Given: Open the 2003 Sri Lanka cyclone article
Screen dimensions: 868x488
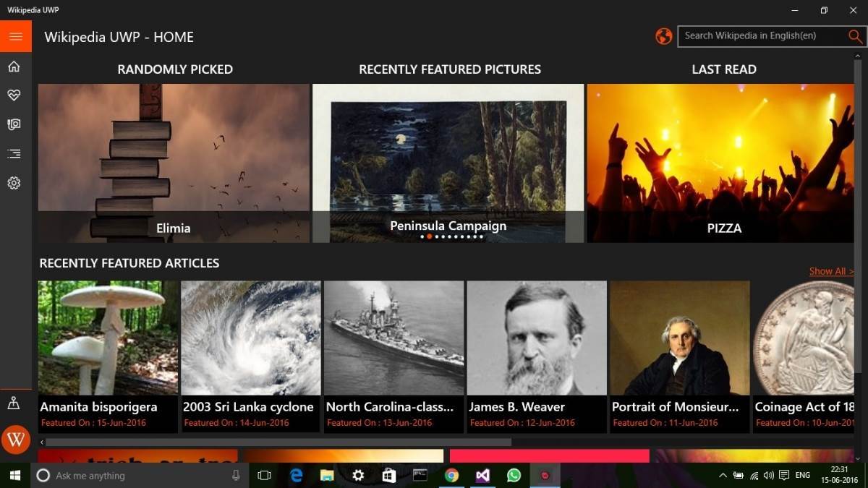Looking at the screenshot, I should pos(250,338).
